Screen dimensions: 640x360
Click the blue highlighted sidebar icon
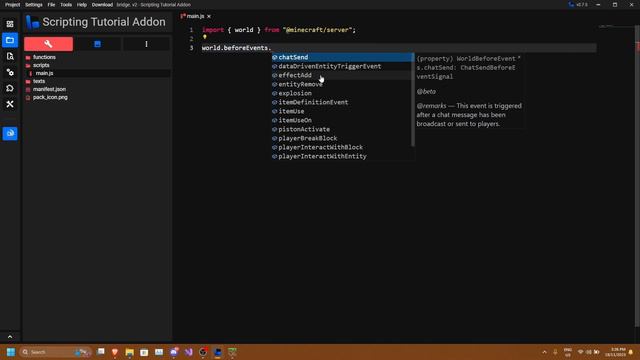(x=10, y=133)
